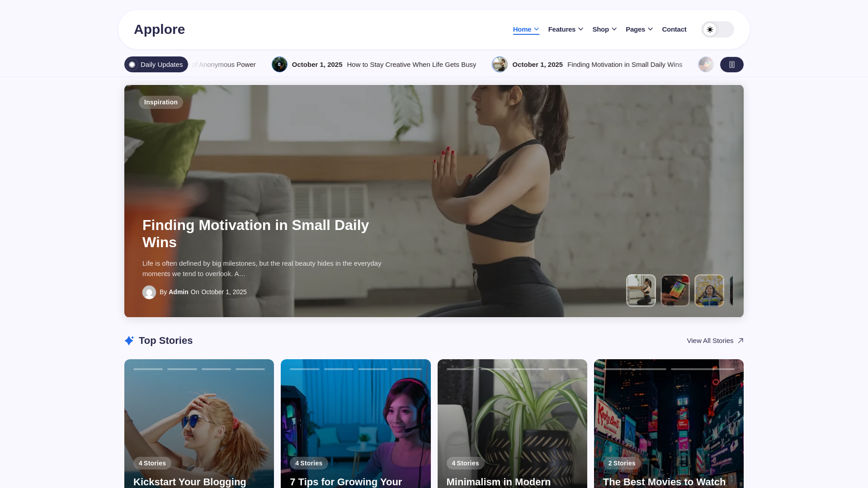Open Kickstart Your Blogging story
868x488 pixels.
click(x=190, y=482)
